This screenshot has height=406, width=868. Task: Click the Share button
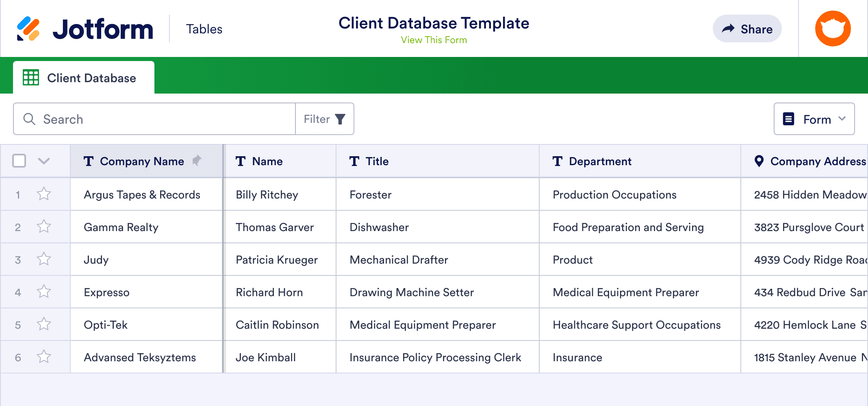(747, 29)
